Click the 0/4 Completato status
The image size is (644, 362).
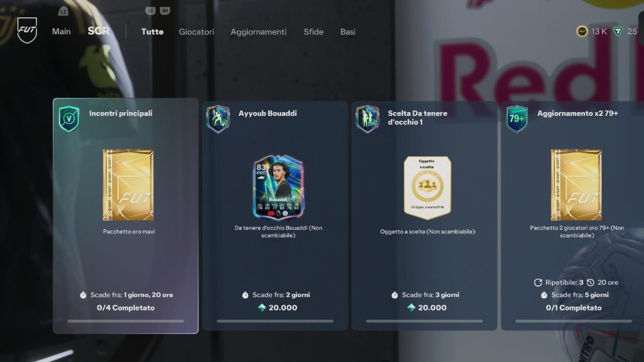pyautogui.click(x=125, y=308)
